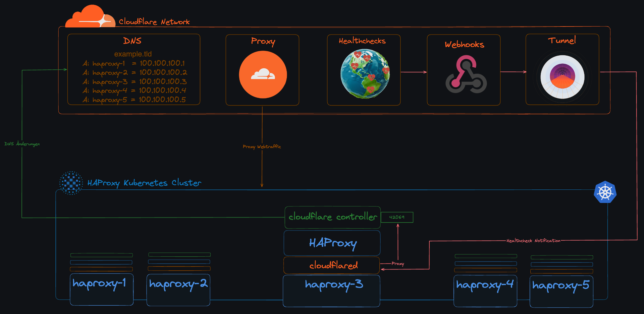The height and width of the screenshot is (314, 644).
Task: Select the HAProxy dotted logo icon
Action: point(71,183)
